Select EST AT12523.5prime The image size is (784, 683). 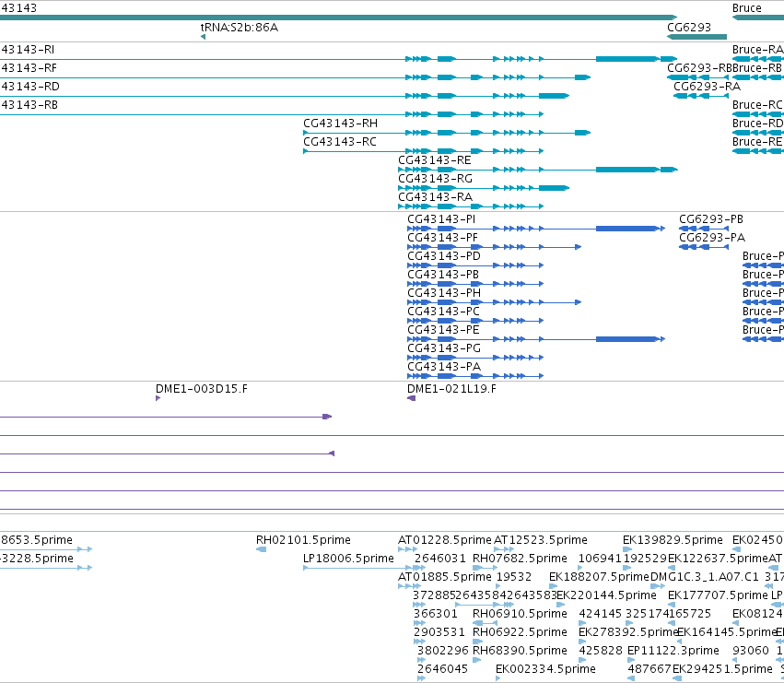(x=541, y=540)
